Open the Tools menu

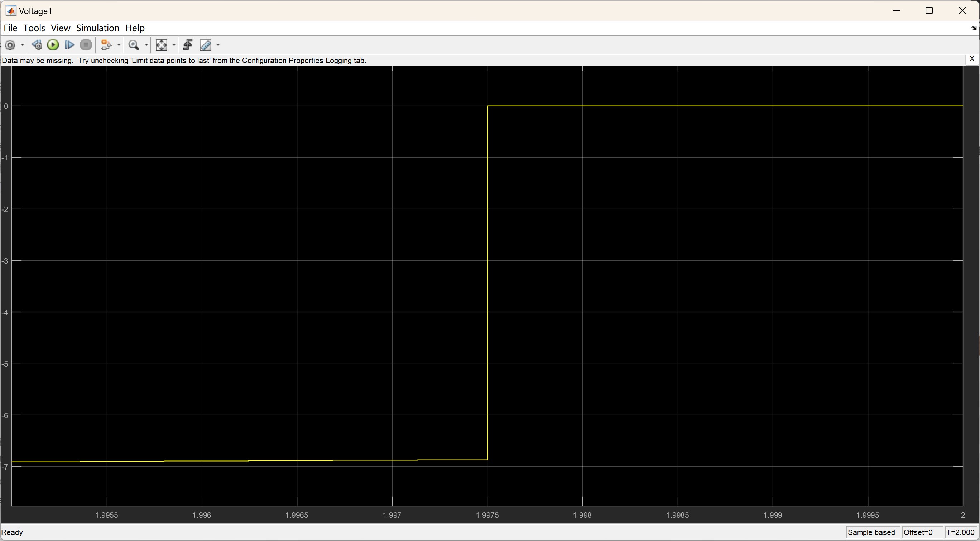pos(34,28)
